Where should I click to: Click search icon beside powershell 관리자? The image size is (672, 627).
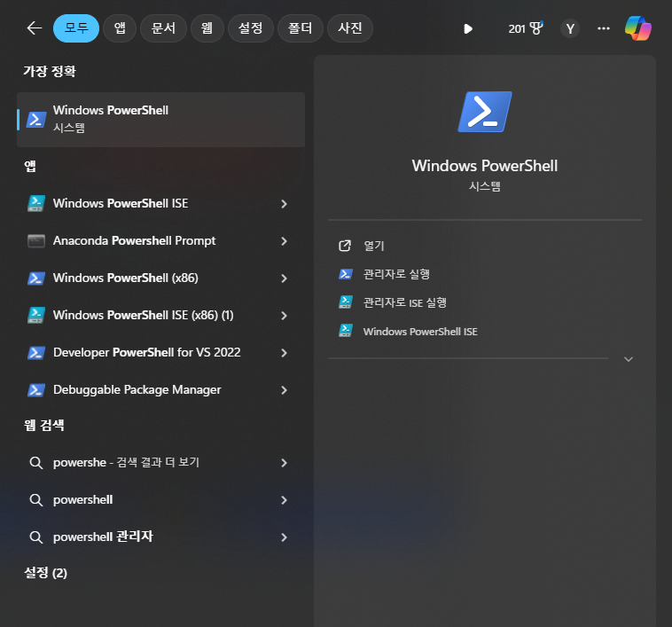click(x=36, y=537)
